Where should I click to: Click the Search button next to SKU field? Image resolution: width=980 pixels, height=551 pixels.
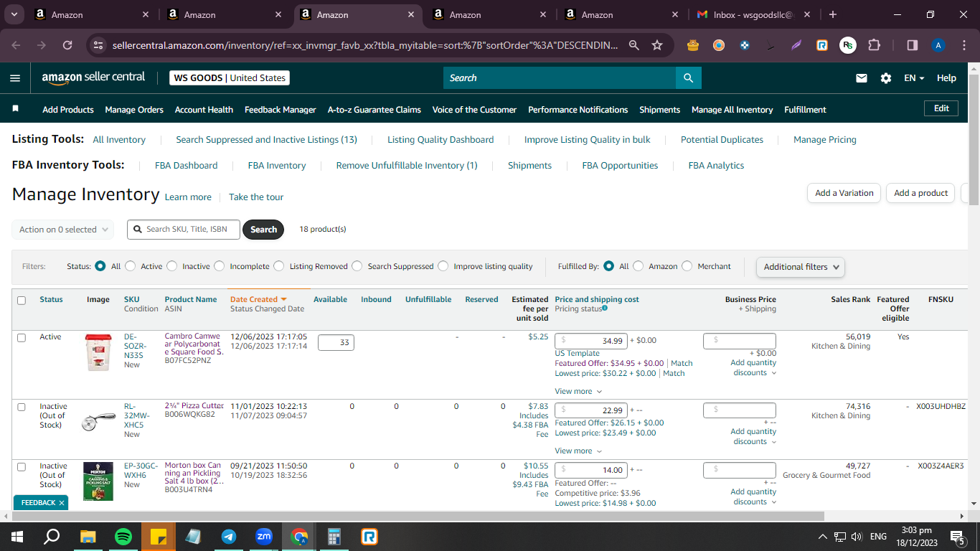[x=263, y=230]
